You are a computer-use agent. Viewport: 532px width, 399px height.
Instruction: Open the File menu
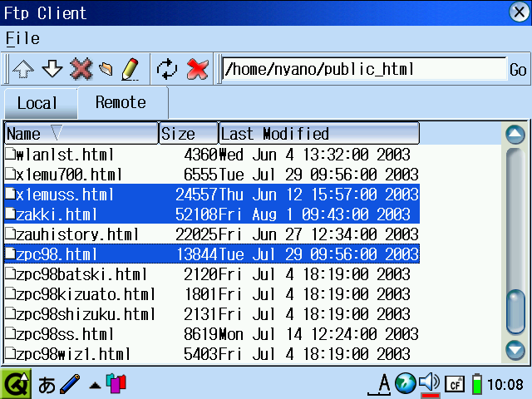point(22,38)
